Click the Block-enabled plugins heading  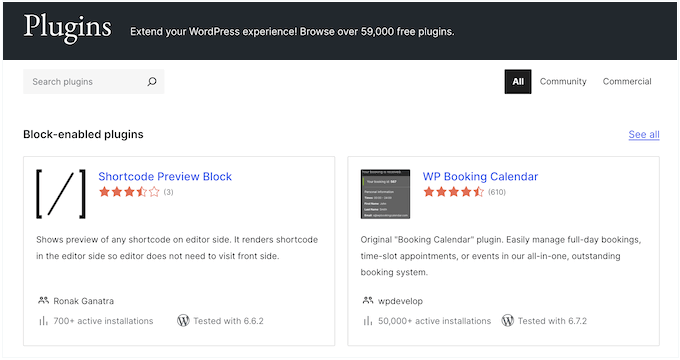[x=83, y=134]
